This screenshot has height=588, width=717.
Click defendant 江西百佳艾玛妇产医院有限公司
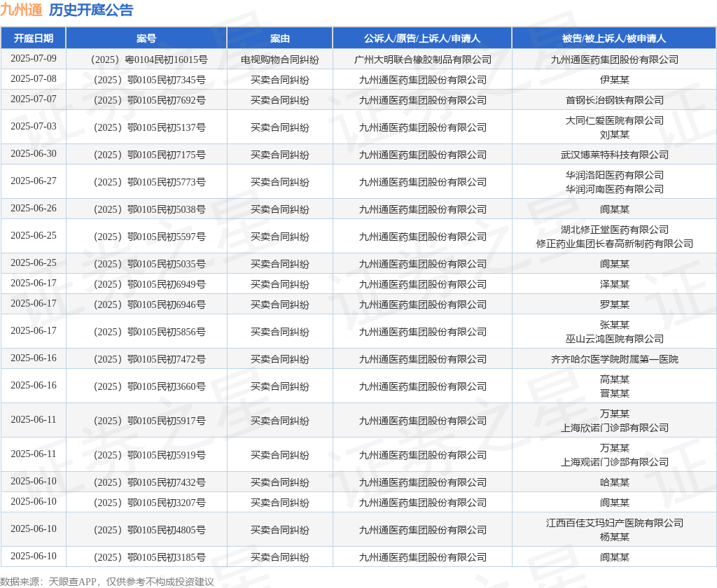[615, 523]
